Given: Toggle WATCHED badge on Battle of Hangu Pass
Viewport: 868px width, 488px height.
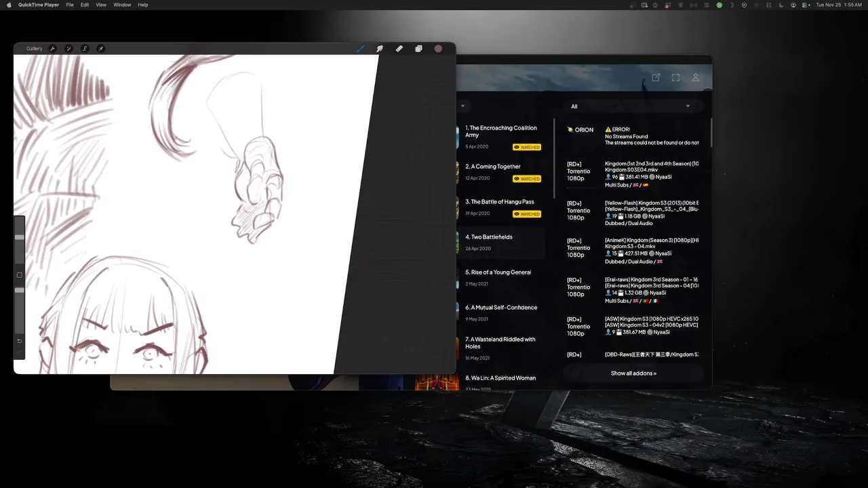Looking at the screenshot, I should point(527,214).
